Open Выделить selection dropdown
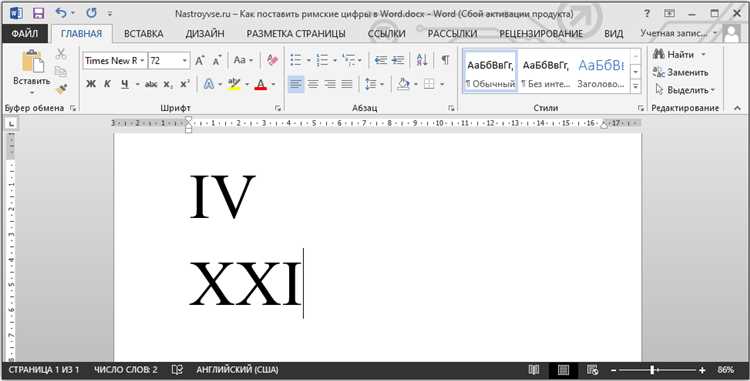The height and width of the screenshot is (381, 750). tap(685, 90)
